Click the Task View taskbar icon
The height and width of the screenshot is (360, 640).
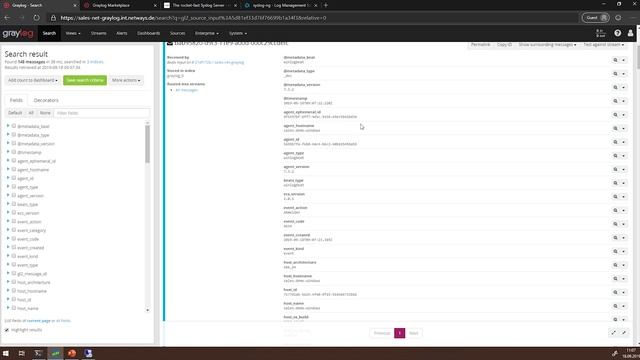(x=22, y=353)
